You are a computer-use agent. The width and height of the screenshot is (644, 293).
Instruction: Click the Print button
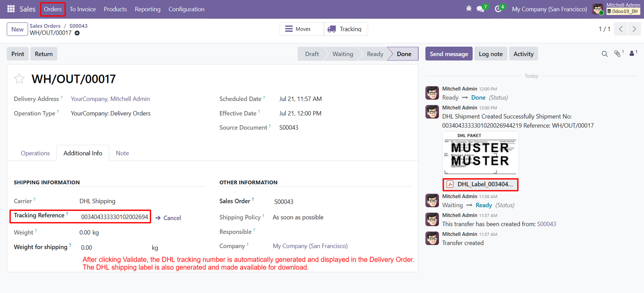pyautogui.click(x=18, y=54)
